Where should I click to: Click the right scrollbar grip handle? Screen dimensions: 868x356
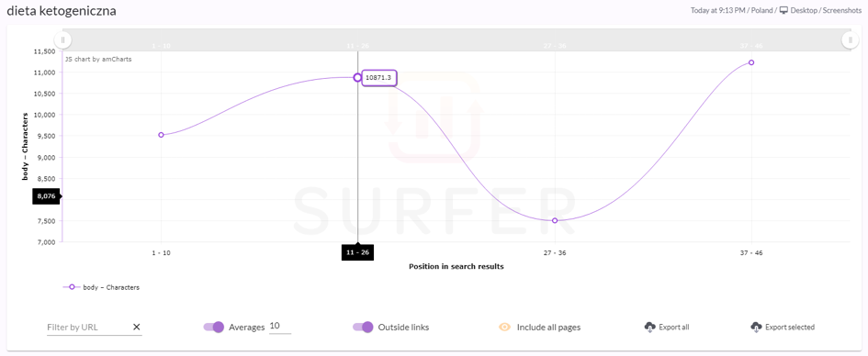point(850,39)
